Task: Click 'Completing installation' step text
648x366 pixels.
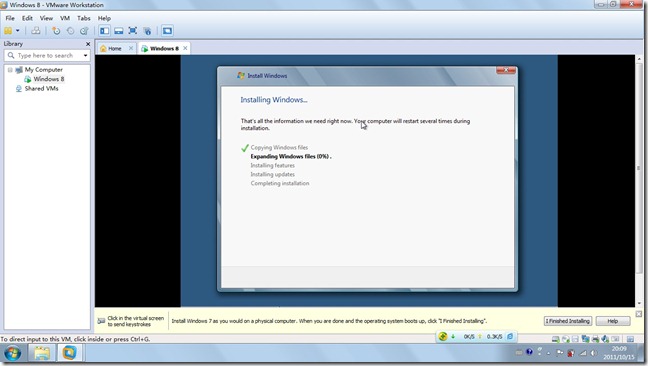Action: pyautogui.click(x=280, y=183)
